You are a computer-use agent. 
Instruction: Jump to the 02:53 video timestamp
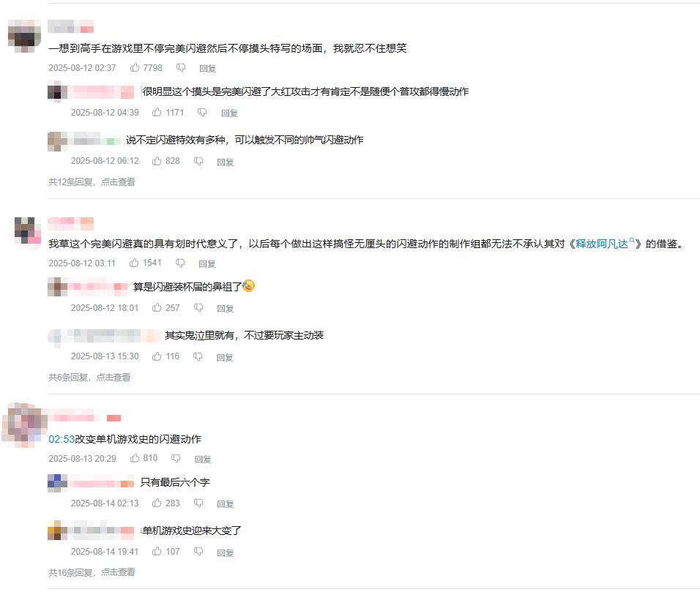click(62, 439)
